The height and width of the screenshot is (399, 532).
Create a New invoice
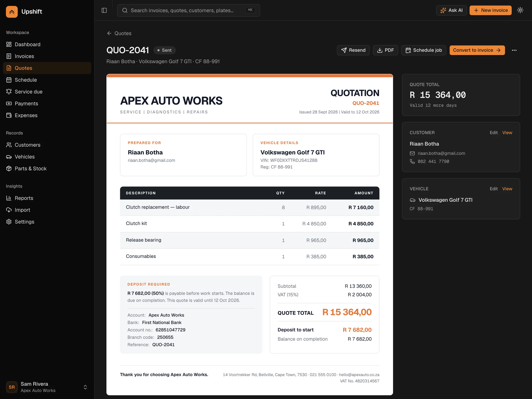(x=490, y=10)
